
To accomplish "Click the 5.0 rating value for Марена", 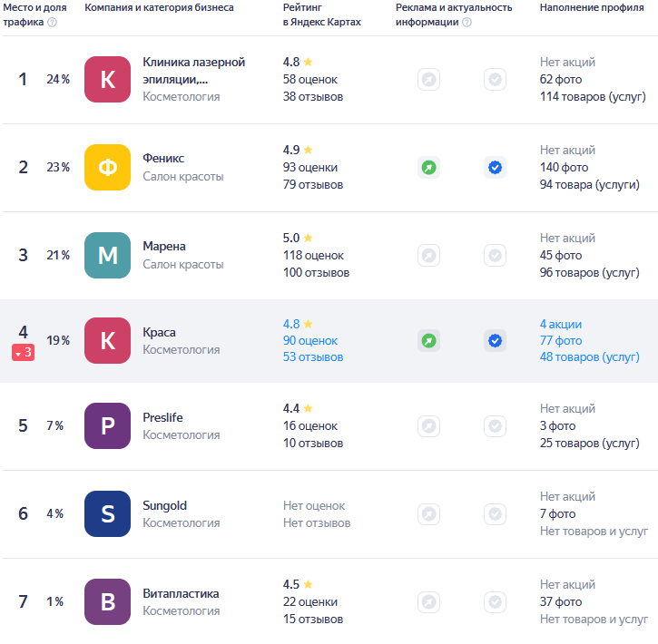I will 291,239.
